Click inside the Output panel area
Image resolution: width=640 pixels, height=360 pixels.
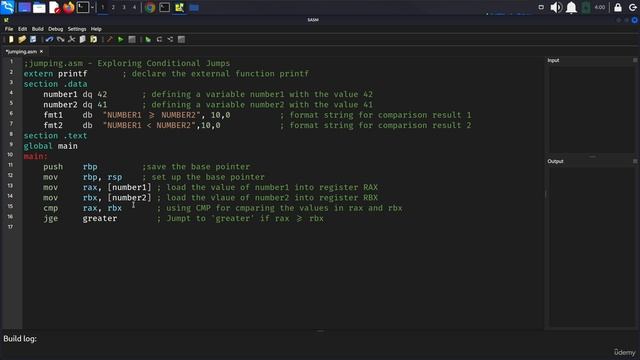(591, 247)
